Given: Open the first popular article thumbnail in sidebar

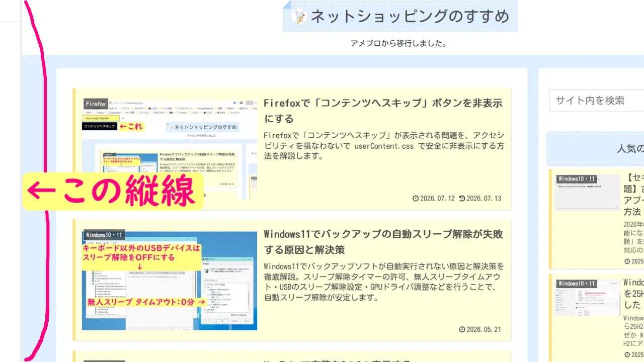Looking at the screenshot, I should 588,192.
